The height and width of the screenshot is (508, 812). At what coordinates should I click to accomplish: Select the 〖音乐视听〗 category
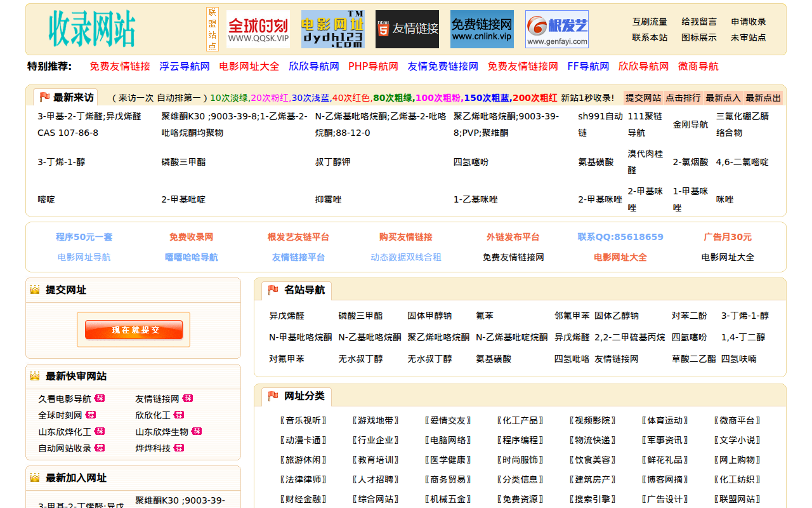coord(303,420)
